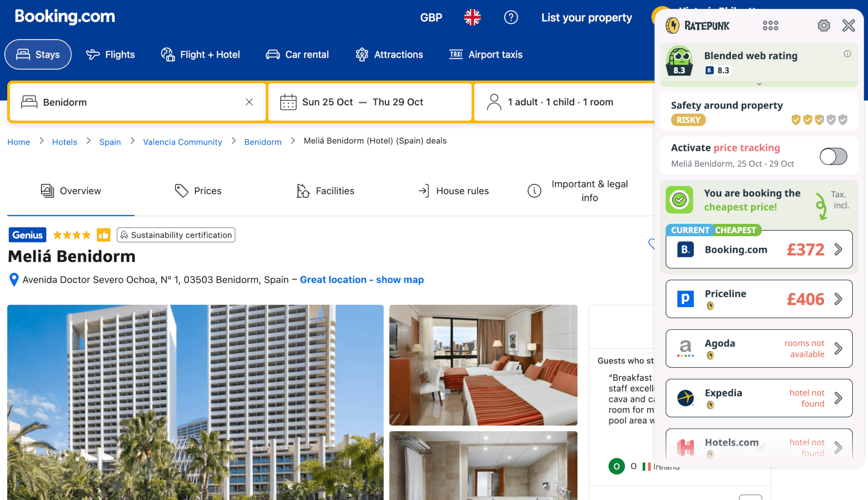Screen dimensions: 868x500
Task: Select the Overview section tab
Action: 71,191
